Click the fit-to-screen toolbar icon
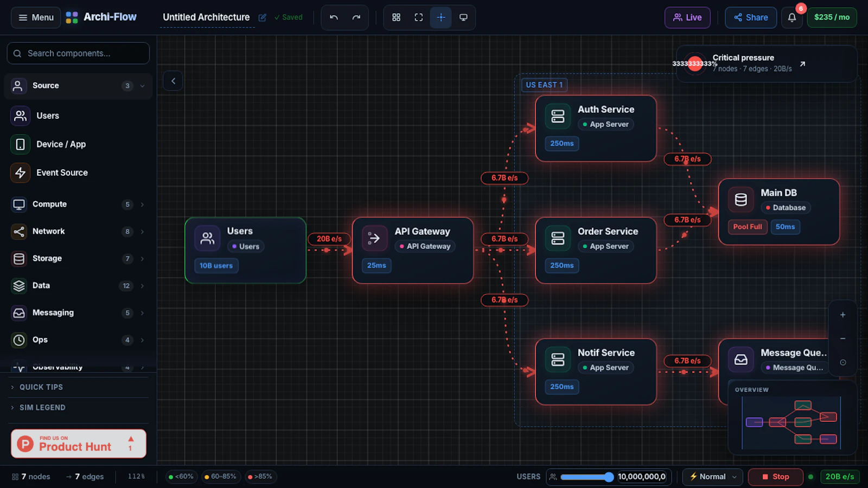 418,17
